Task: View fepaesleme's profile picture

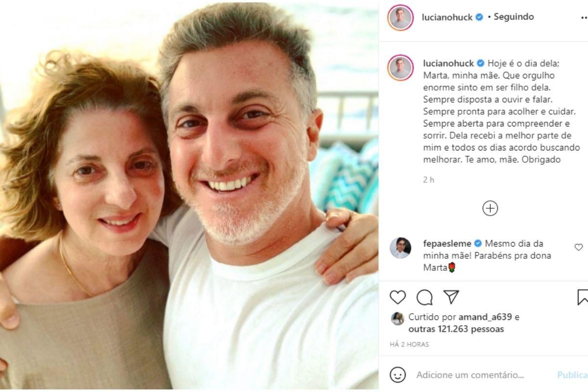Action: pyautogui.click(x=400, y=248)
